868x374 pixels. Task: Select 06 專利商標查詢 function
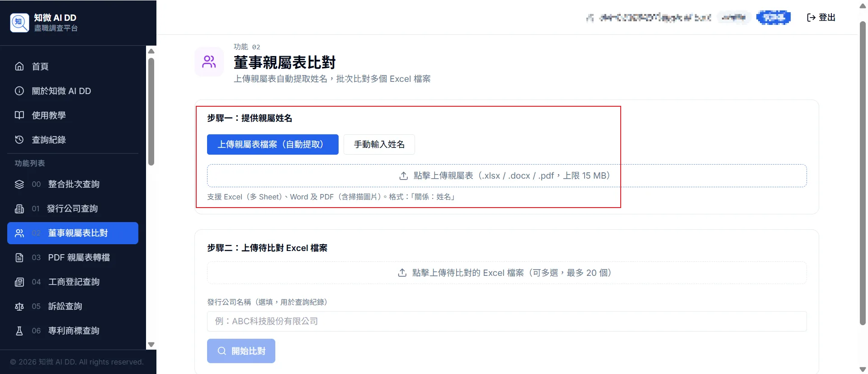click(x=73, y=331)
